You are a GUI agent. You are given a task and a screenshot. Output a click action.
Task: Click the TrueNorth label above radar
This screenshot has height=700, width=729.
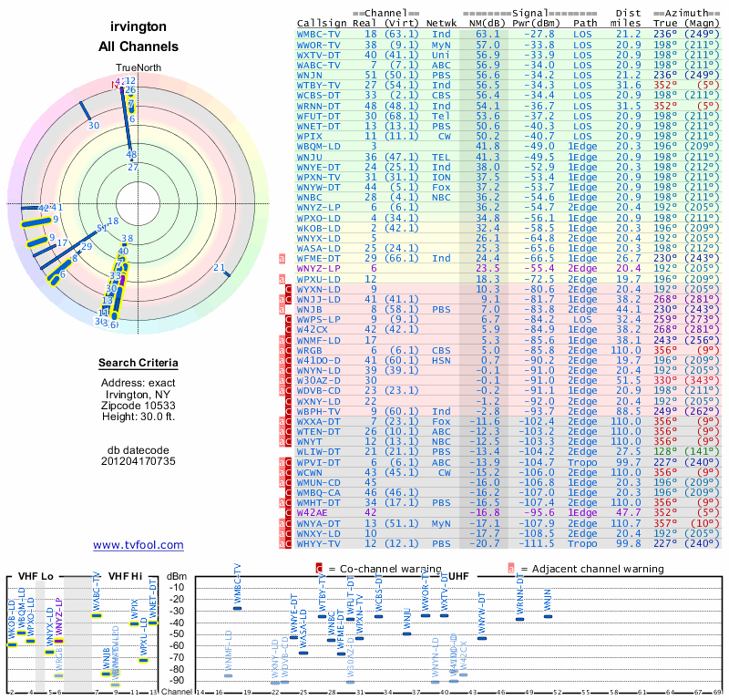pyautogui.click(x=139, y=67)
